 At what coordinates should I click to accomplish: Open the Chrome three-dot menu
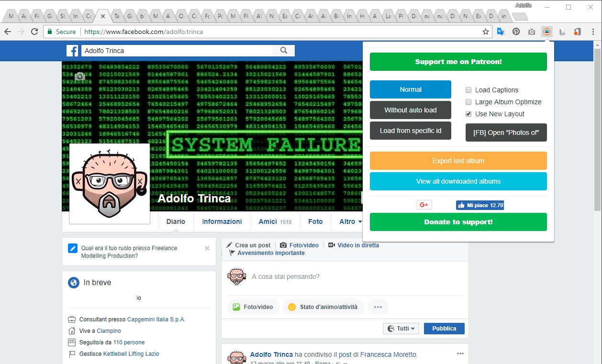tap(593, 32)
